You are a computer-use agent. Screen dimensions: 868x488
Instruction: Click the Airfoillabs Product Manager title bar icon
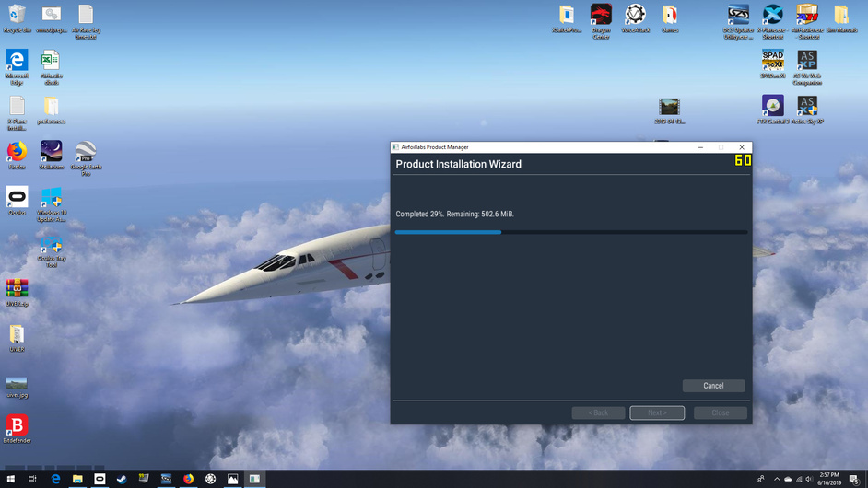point(395,147)
